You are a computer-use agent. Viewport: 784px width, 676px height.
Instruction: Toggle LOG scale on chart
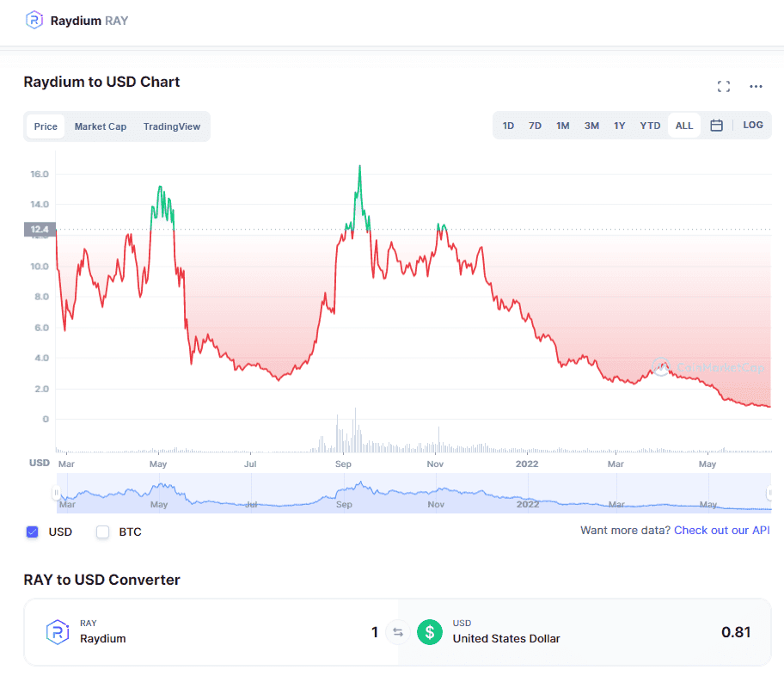coord(752,126)
